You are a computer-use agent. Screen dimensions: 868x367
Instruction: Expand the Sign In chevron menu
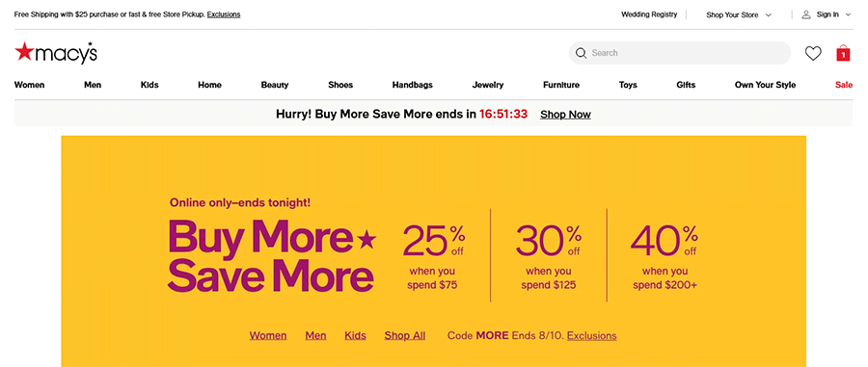click(848, 14)
